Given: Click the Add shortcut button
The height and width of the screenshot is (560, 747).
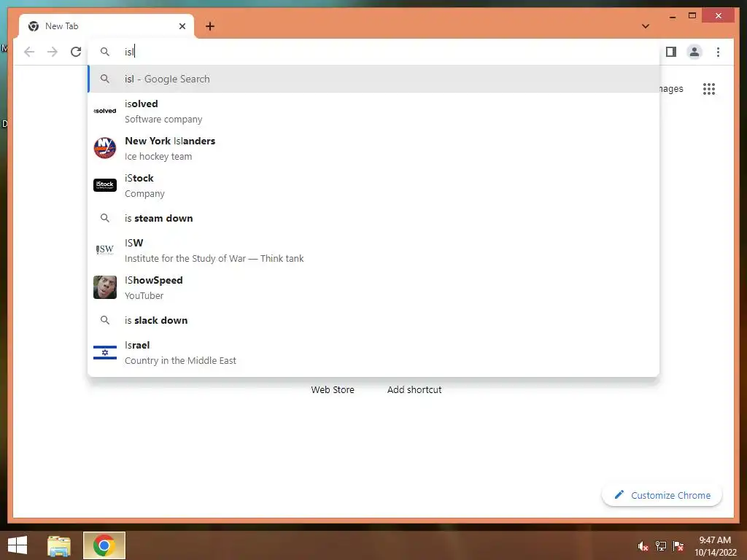Looking at the screenshot, I should 414,389.
